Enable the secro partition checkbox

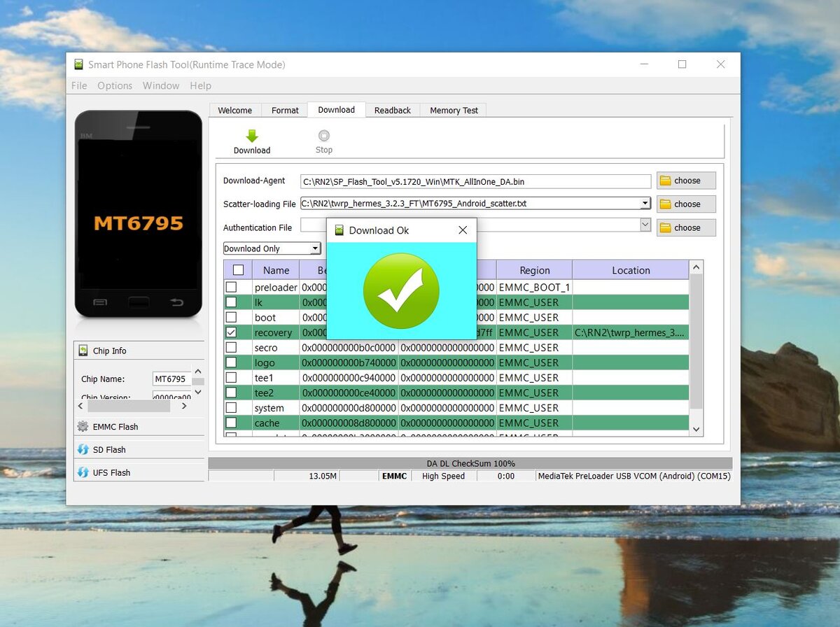pyautogui.click(x=231, y=347)
